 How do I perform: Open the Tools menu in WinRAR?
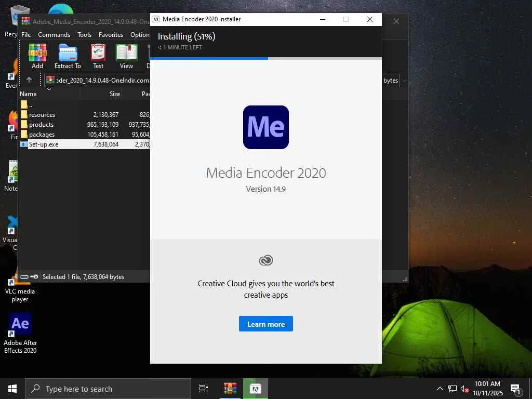84,35
